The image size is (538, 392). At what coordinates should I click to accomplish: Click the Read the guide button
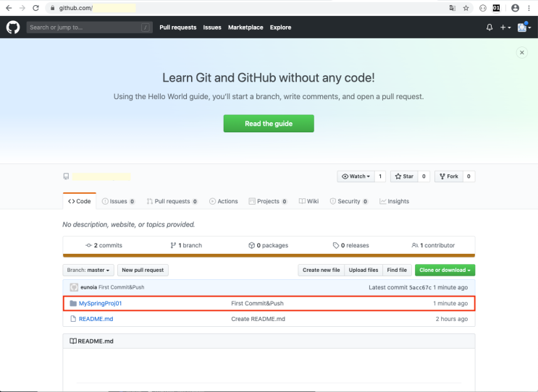[x=269, y=124]
